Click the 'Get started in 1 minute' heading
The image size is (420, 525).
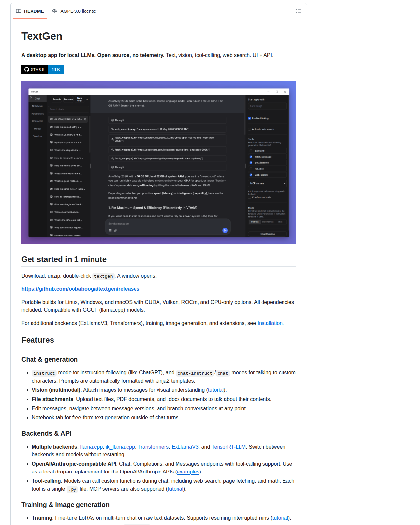[64, 259]
